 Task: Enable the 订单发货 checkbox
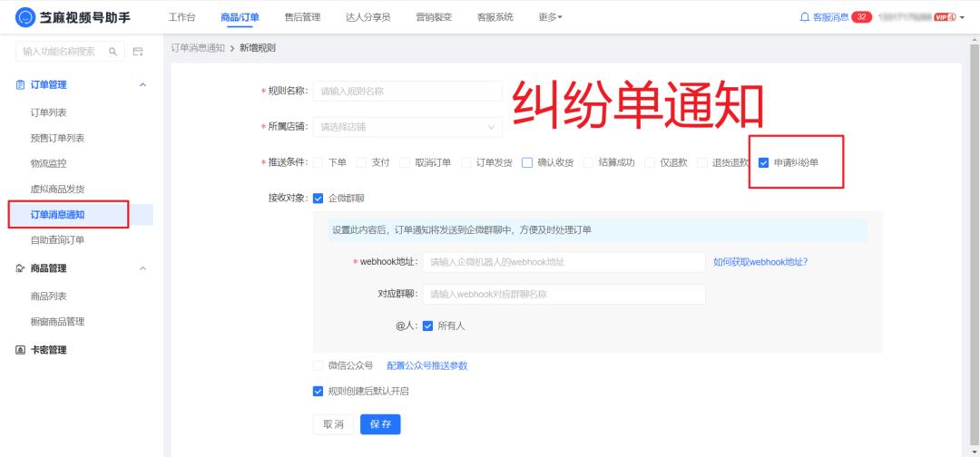(466, 163)
